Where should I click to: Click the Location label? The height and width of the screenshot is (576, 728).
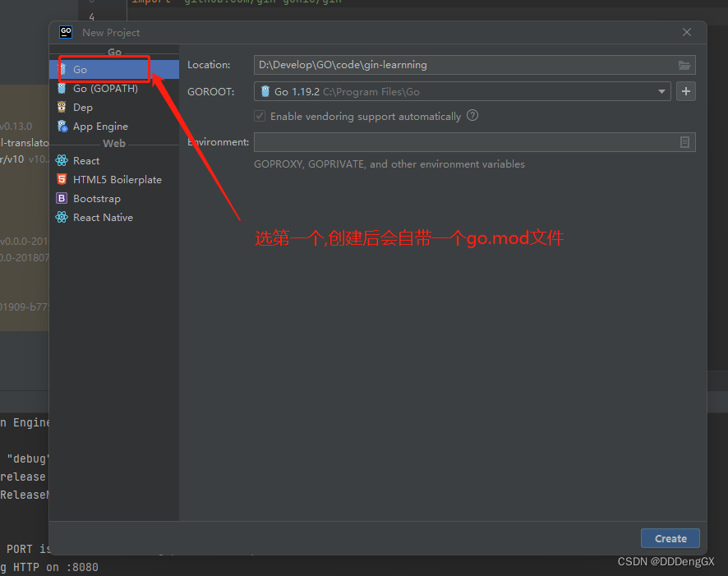point(209,65)
